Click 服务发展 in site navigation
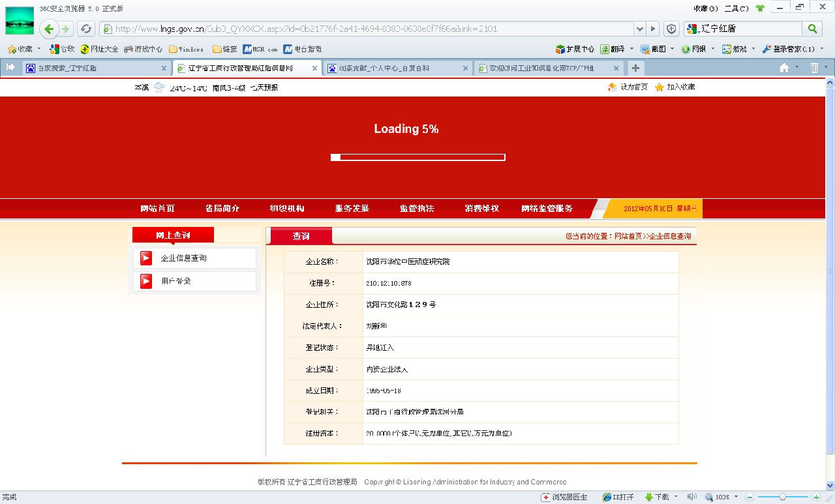 click(x=352, y=209)
